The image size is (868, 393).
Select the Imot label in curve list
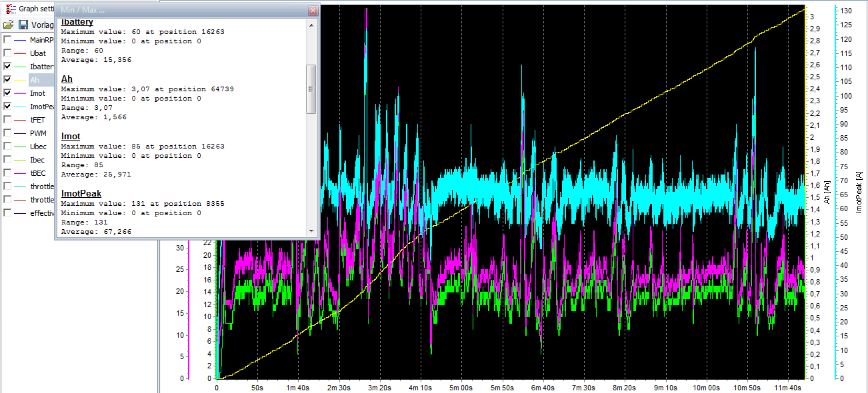coord(38,93)
